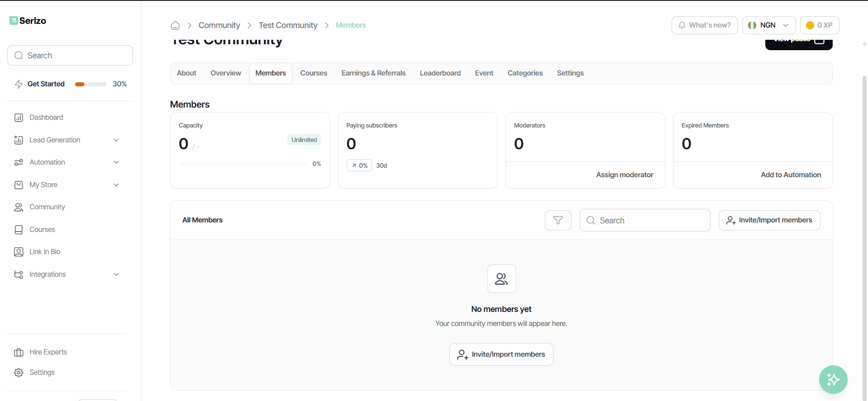The width and height of the screenshot is (868, 401).
Task: Click the All Members heading
Action: (x=202, y=220)
